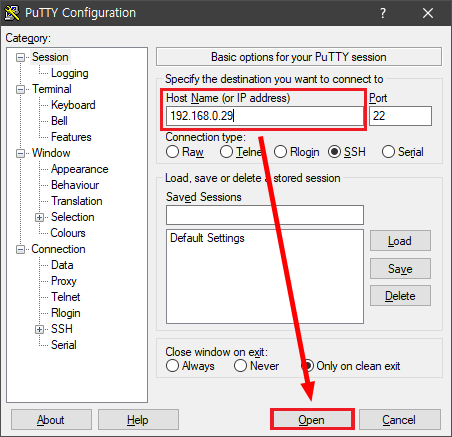Collapse the Connection tree node

pos(21,250)
